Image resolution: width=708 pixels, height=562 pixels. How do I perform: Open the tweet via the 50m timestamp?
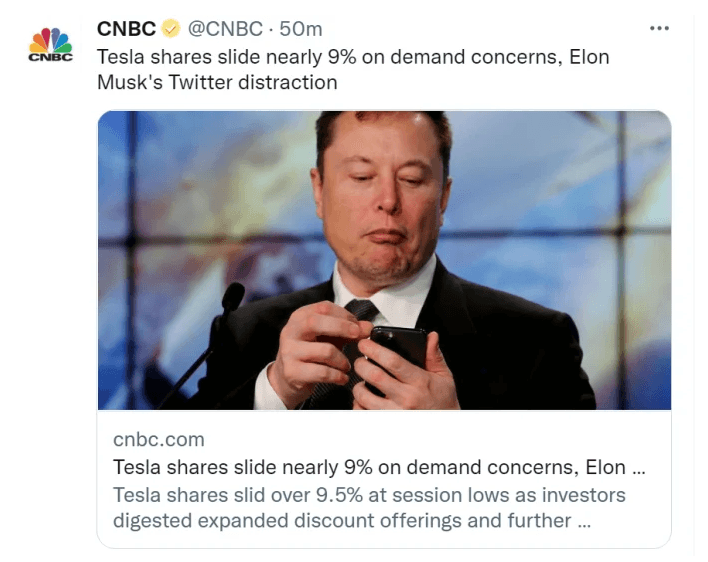click(300, 30)
